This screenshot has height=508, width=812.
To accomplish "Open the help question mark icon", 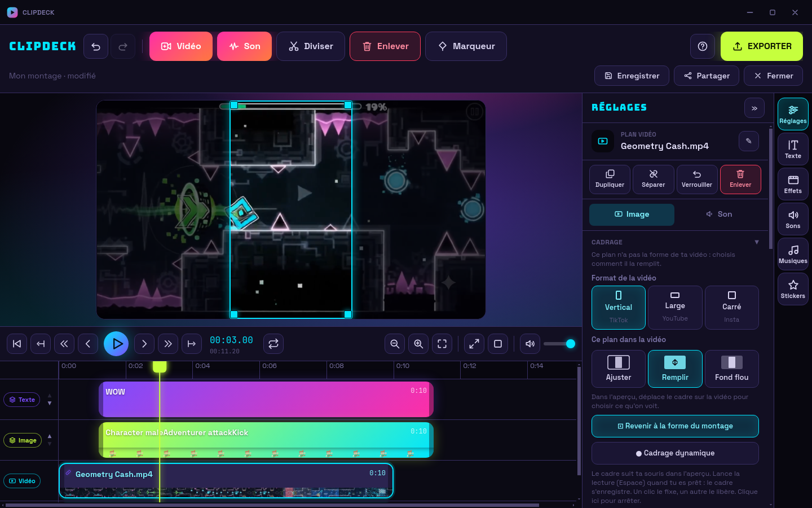I will coord(703,46).
